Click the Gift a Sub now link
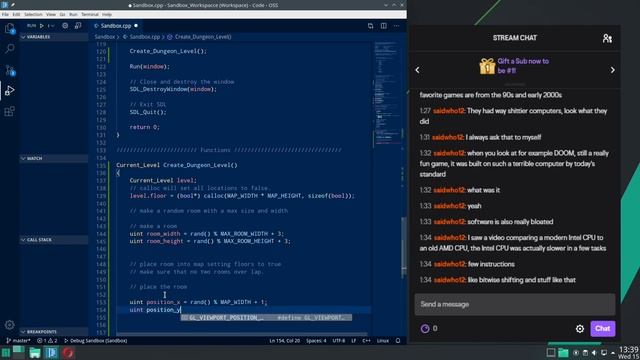 point(523,66)
